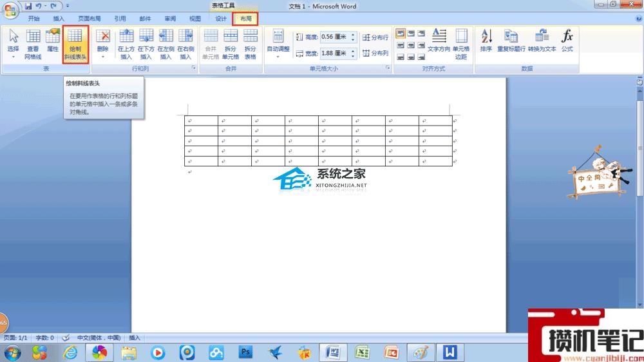Click the column width (宽度) input field

334,53
